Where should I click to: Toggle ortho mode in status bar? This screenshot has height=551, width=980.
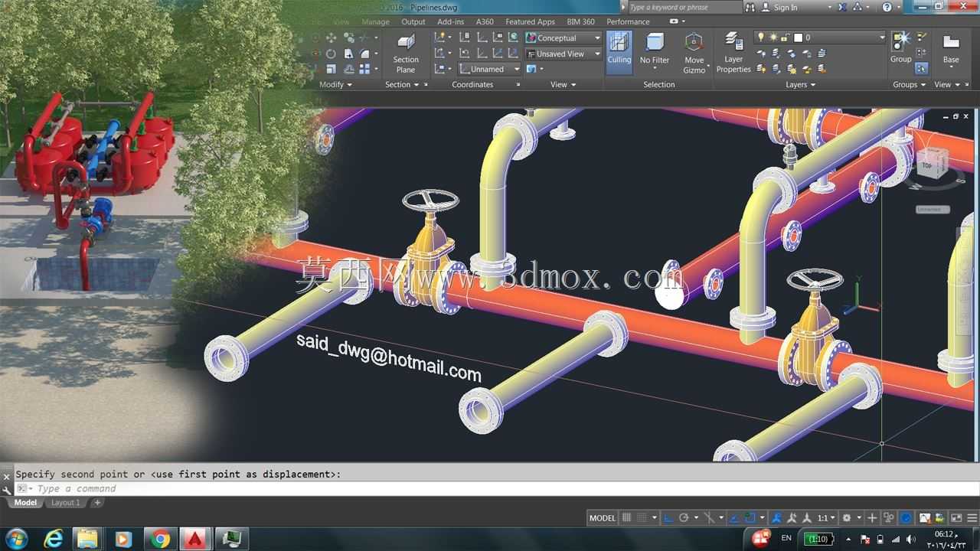[x=668, y=518]
